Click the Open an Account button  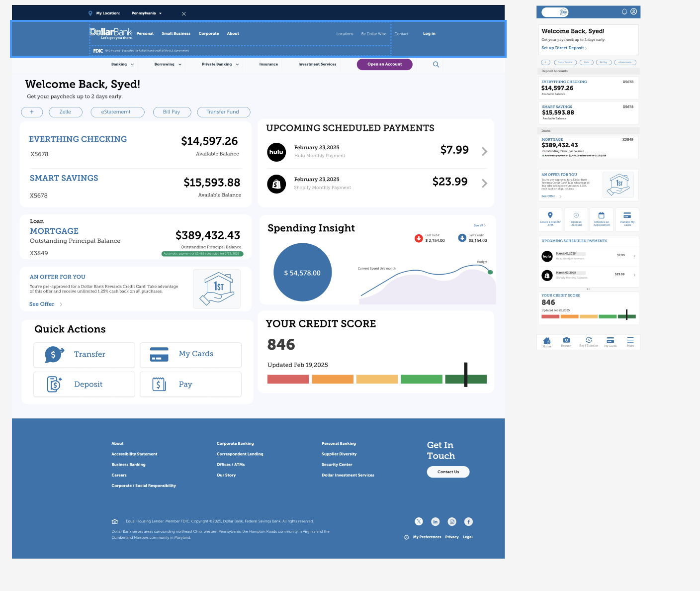click(385, 64)
